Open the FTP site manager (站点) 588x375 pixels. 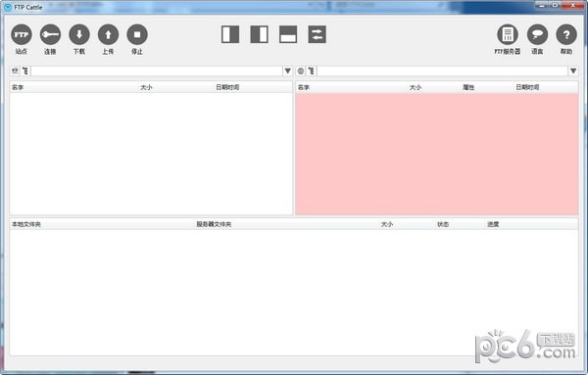tap(22, 34)
